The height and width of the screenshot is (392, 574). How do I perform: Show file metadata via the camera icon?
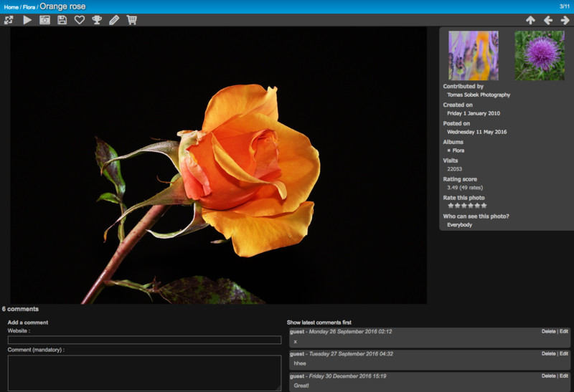[44, 20]
